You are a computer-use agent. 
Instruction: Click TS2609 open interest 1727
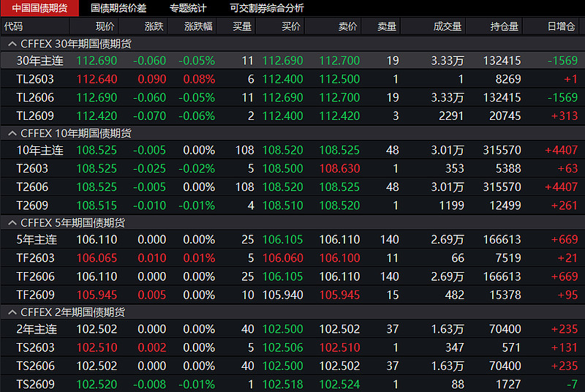click(507, 384)
